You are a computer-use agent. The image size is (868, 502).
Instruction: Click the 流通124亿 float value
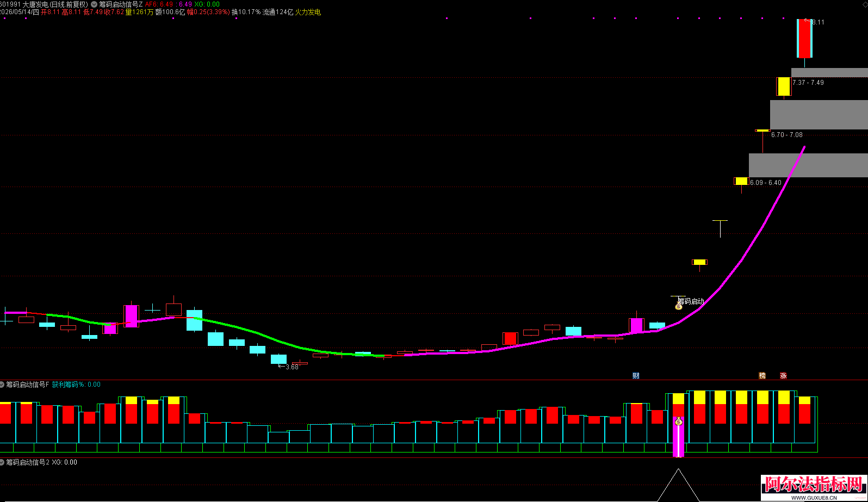[x=278, y=12]
